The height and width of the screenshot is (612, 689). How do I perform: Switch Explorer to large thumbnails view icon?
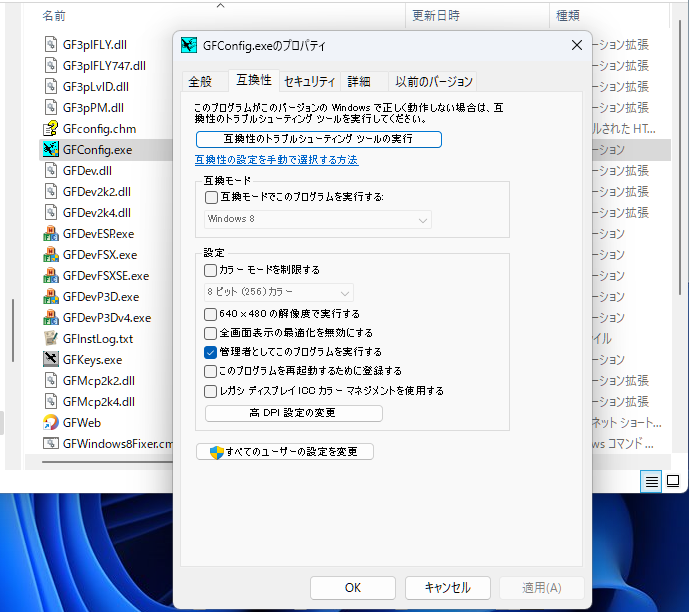673,482
